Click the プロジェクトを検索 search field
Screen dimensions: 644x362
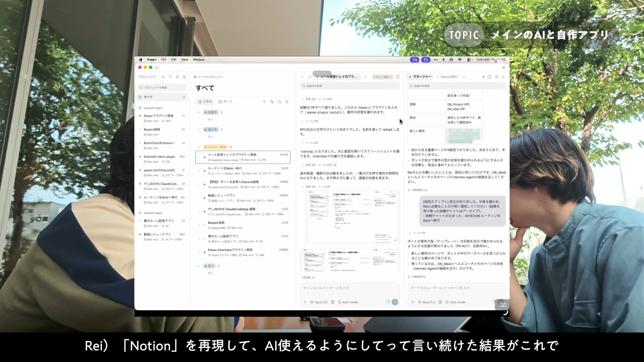point(162,88)
